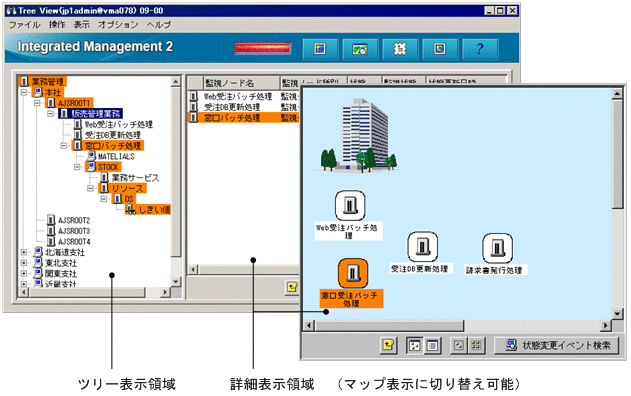The height and width of the screenshot is (396, 631).
Task: Collapse the STOCK tree node
Action: coord(77,167)
